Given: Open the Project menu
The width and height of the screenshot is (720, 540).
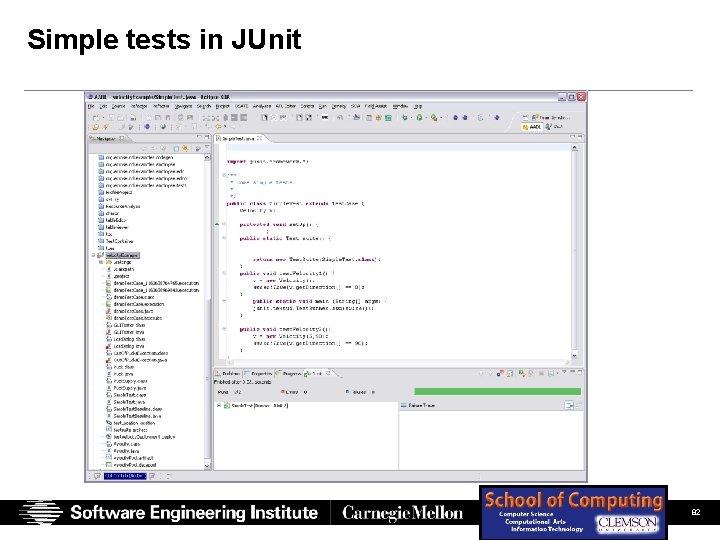Looking at the screenshot, I should [223, 106].
